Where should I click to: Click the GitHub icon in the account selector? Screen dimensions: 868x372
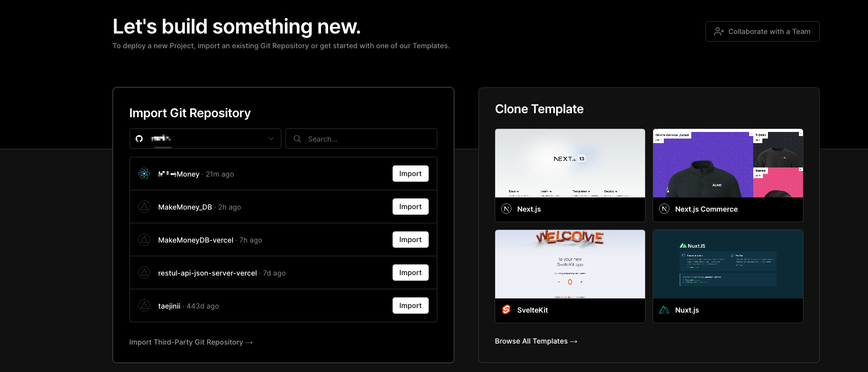pos(139,139)
